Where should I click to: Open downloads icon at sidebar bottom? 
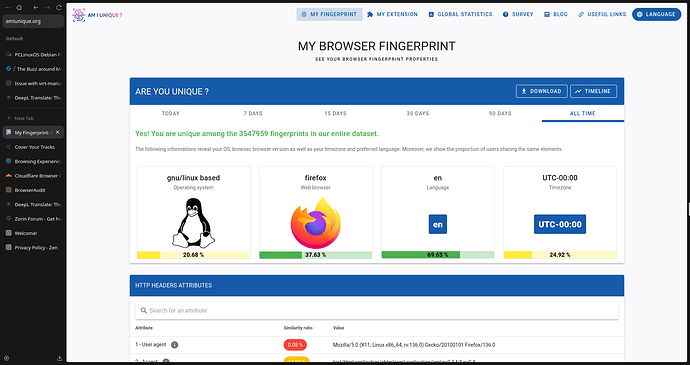59,358
